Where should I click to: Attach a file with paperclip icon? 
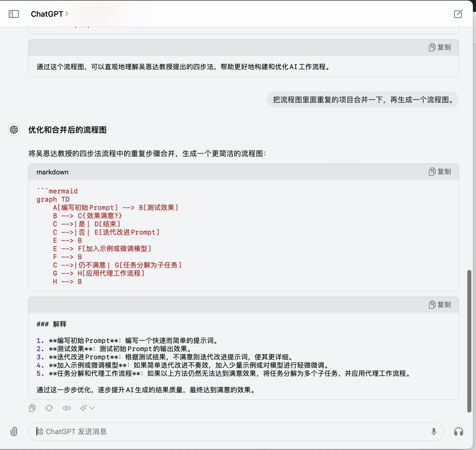pos(14,432)
